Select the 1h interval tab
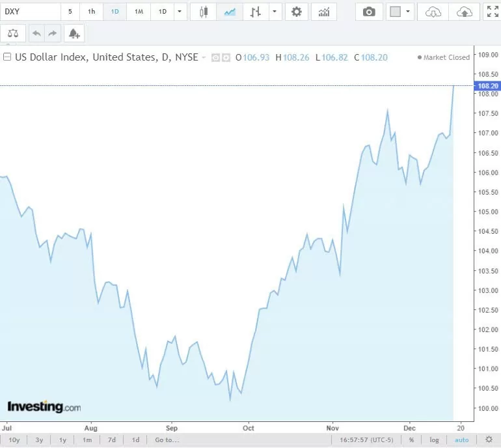501x448 pixels. click(92, 12)
